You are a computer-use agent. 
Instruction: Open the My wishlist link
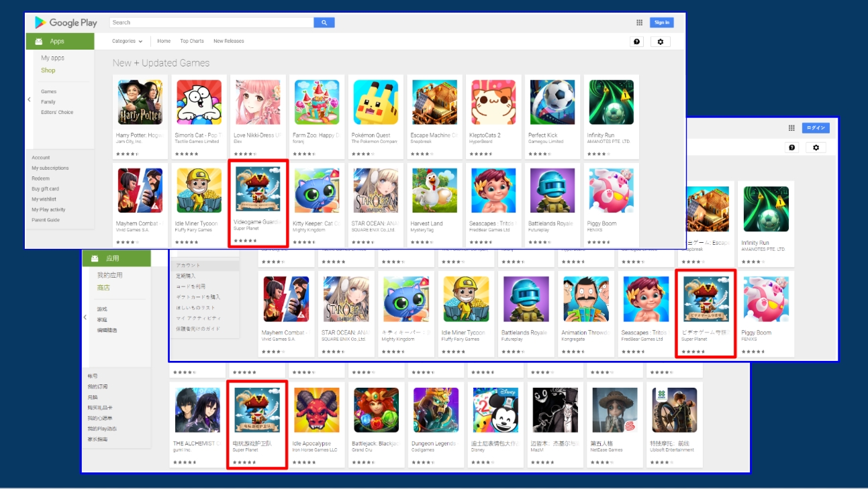point(44,199)
